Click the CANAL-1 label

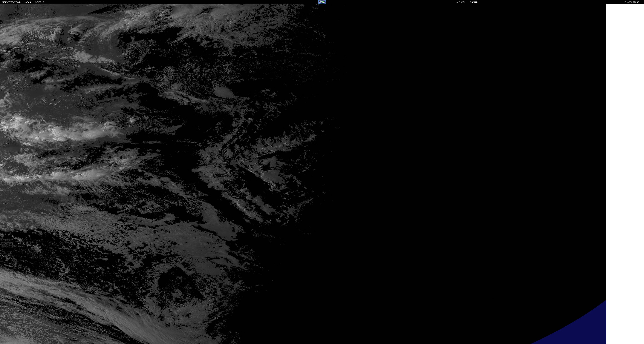pos(475,2)
